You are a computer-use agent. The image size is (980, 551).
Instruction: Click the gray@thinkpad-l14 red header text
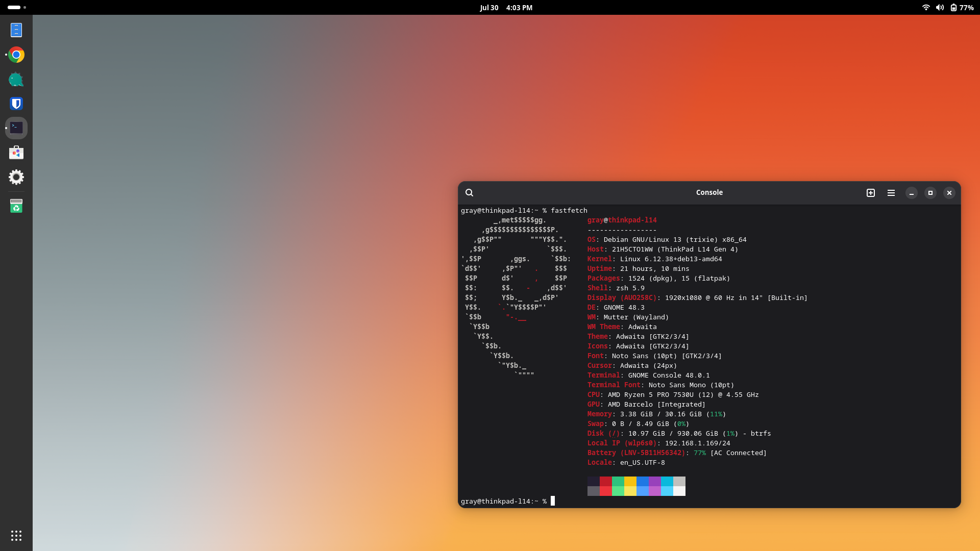pyautogui.click(x=622, y=220)
